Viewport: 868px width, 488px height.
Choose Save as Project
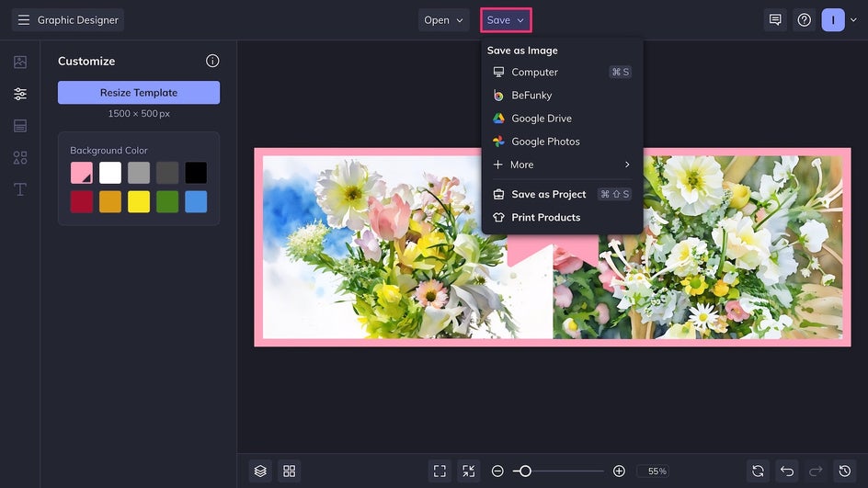coord(562,194)
